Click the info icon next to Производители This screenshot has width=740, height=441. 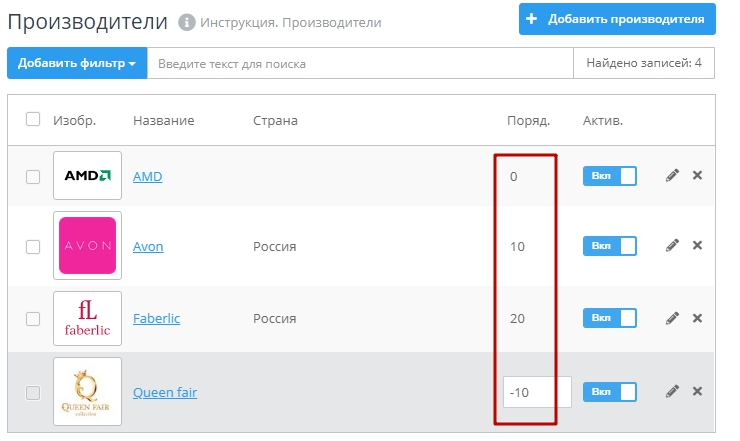click(186, 22)
